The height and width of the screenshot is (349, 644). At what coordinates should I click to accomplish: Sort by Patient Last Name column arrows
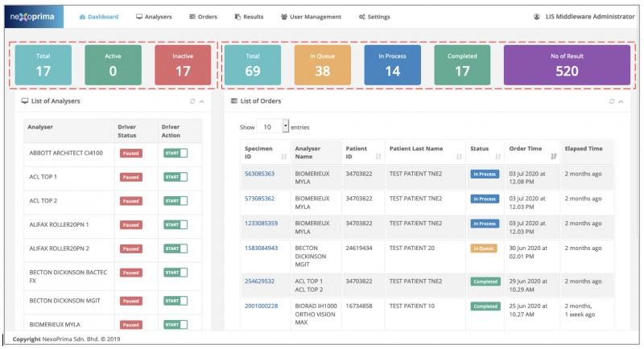pos(459,156)
